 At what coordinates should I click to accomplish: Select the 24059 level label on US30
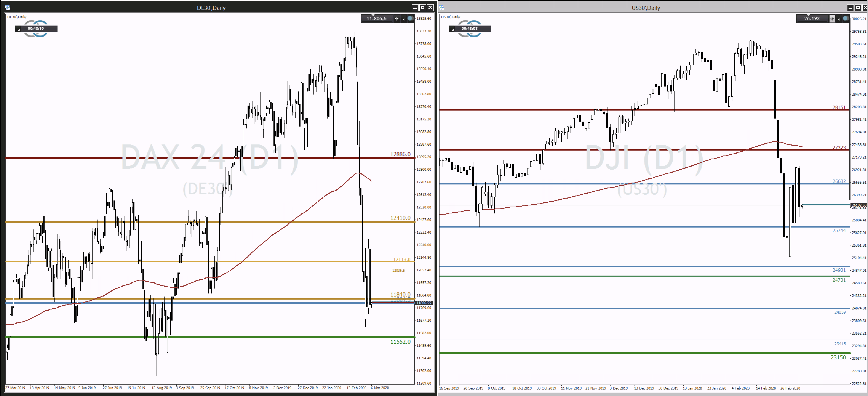pos(840,312)
